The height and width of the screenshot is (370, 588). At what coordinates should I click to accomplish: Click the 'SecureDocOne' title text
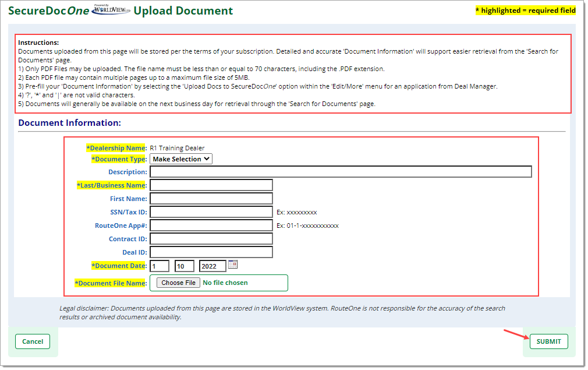pos(49,10)
